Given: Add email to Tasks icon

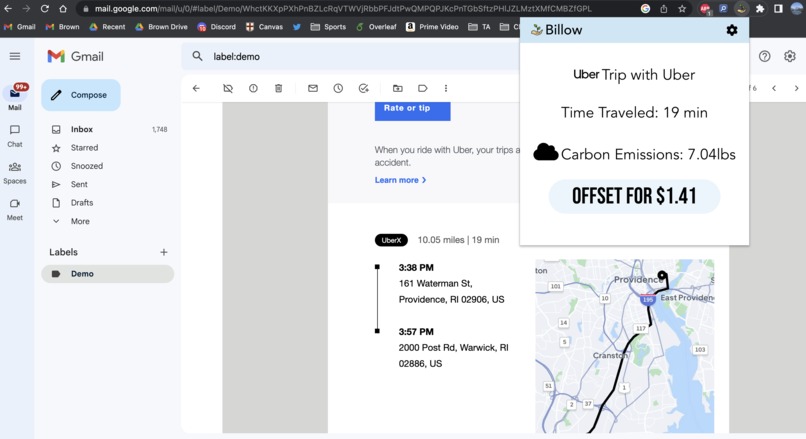Looking at the screenshot, I should 363,88.
